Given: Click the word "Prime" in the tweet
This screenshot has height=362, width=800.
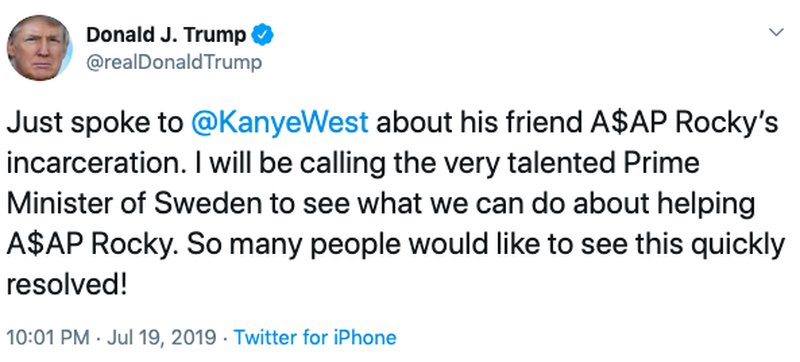Looking at the screenshot, I should pos(651,164).
